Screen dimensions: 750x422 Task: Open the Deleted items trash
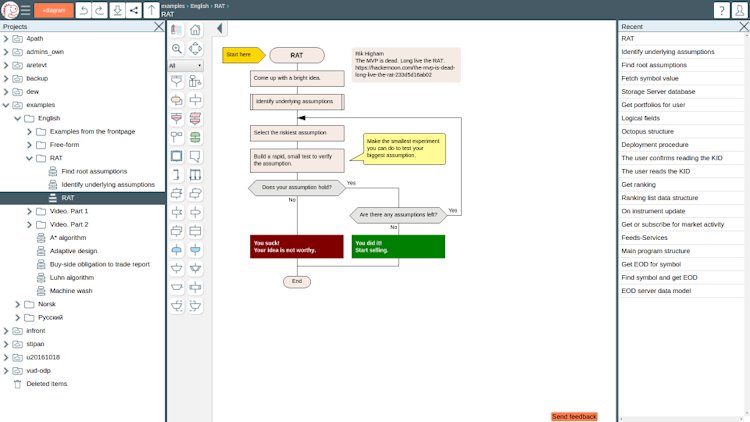46,384
